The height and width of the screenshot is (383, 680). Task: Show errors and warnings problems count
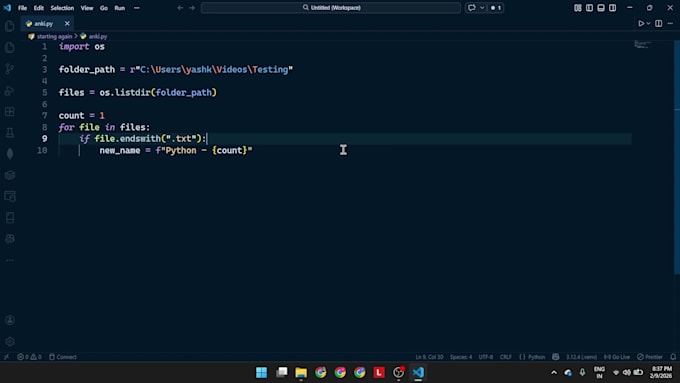click(x=29, y=357)
